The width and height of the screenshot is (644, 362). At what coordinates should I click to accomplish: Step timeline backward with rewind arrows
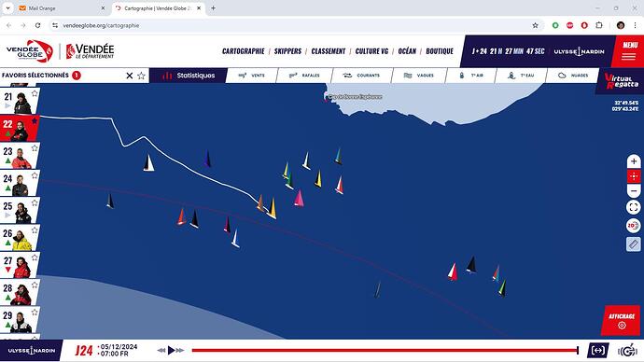161,350
